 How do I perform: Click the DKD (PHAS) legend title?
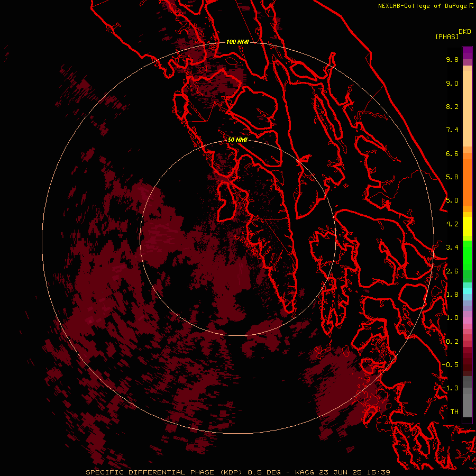[x=453, y=34]
